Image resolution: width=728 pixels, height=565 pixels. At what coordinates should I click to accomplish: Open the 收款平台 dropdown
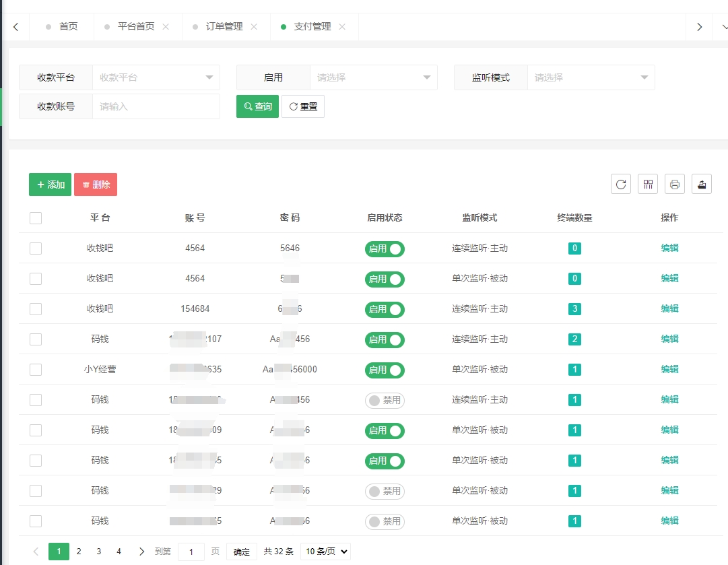156,77
